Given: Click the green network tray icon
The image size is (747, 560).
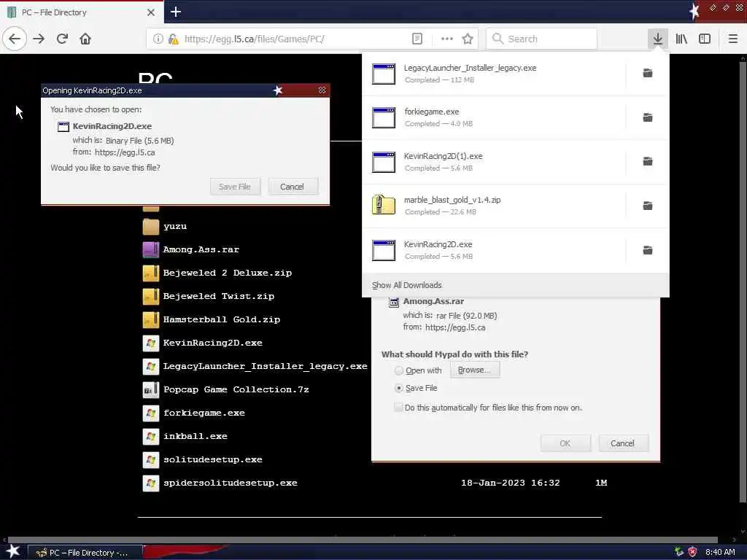Looking at the screenshot, I should [679, 552].
